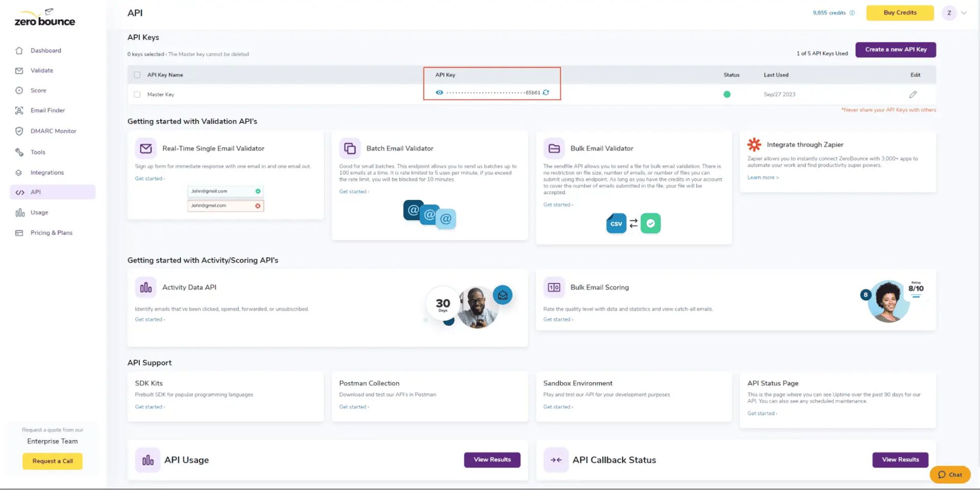The width and height of the screenshot is (980, 490).
Task: Click the pencil edit icon for Master Key
Action: tap(913, 94)
